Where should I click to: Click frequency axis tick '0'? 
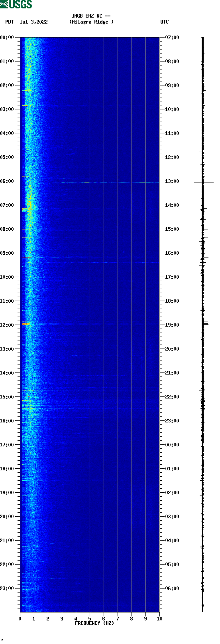coord(20,619)
